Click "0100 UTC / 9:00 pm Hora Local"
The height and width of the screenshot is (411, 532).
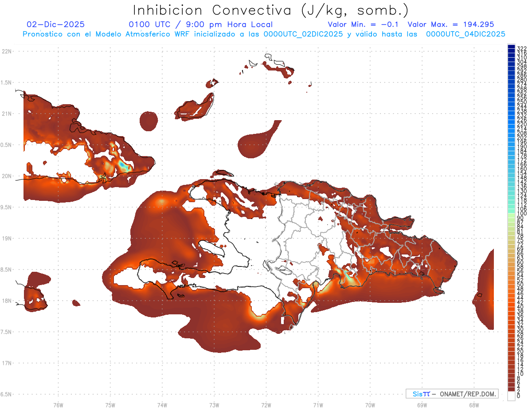[200, 25]
